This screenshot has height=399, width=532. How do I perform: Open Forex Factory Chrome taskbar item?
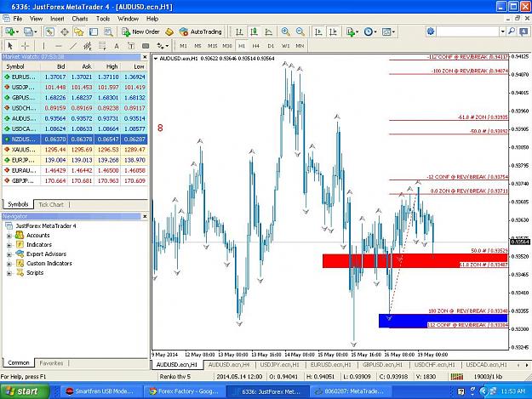tap(184, 391)
